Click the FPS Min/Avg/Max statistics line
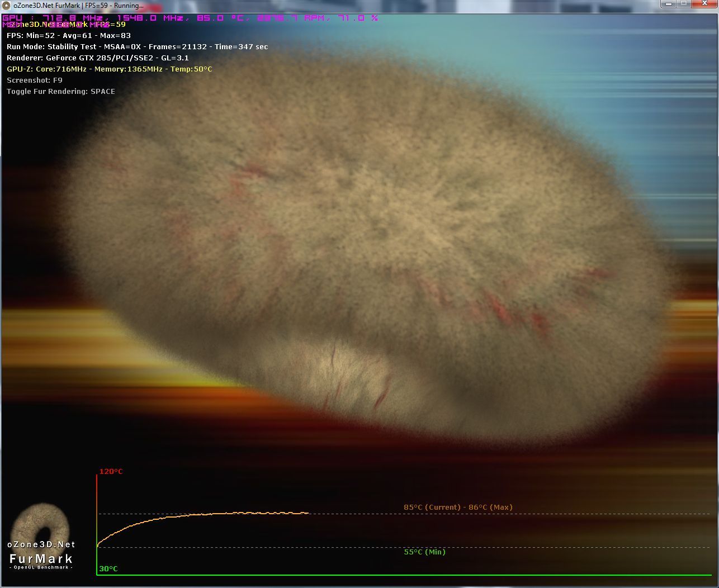Viewport: 719px width, 588px height. click(69, 35)
